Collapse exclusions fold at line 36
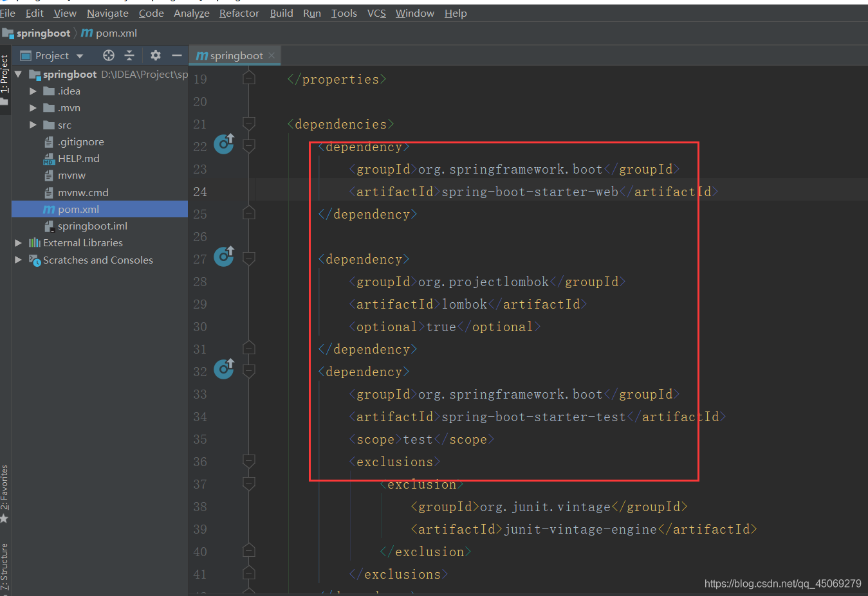 (x=249, y=461)
